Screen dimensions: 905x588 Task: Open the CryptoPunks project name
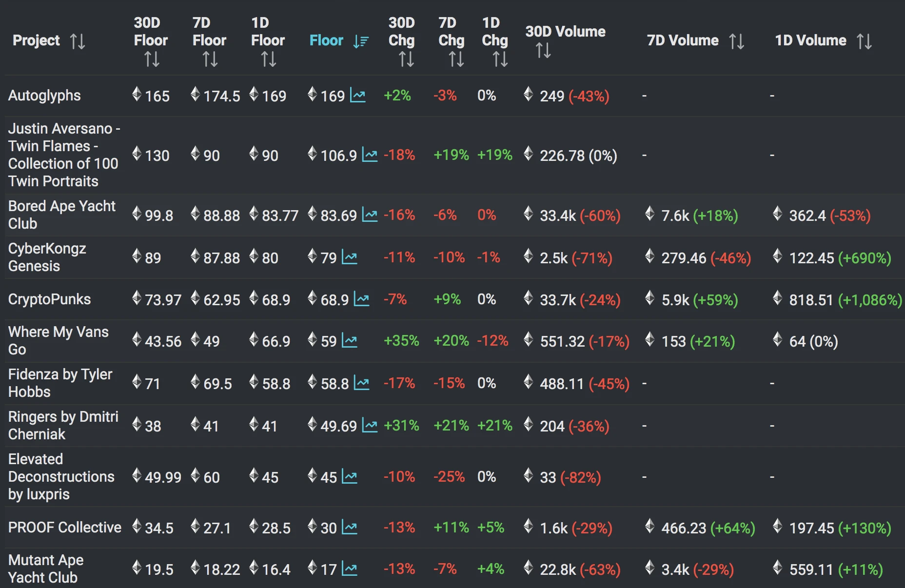(49, 299)
